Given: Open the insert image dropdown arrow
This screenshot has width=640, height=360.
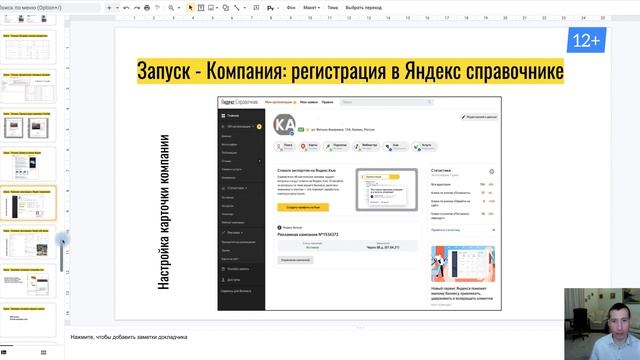Looking at the screenshot, I should [217, 8].
